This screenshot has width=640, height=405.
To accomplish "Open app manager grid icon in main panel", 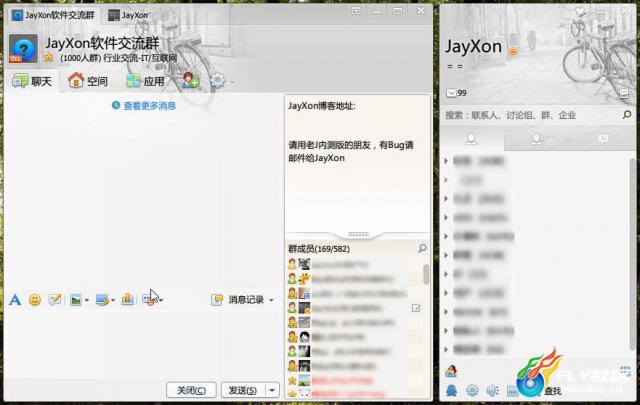I will (x=626, y=371).
